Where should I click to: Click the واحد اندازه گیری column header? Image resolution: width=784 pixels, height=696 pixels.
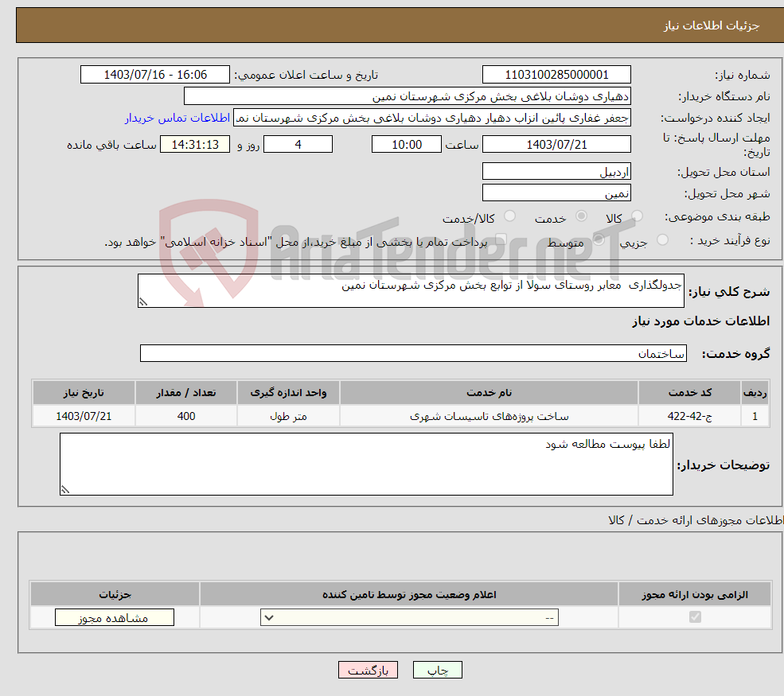click(288, 393)
